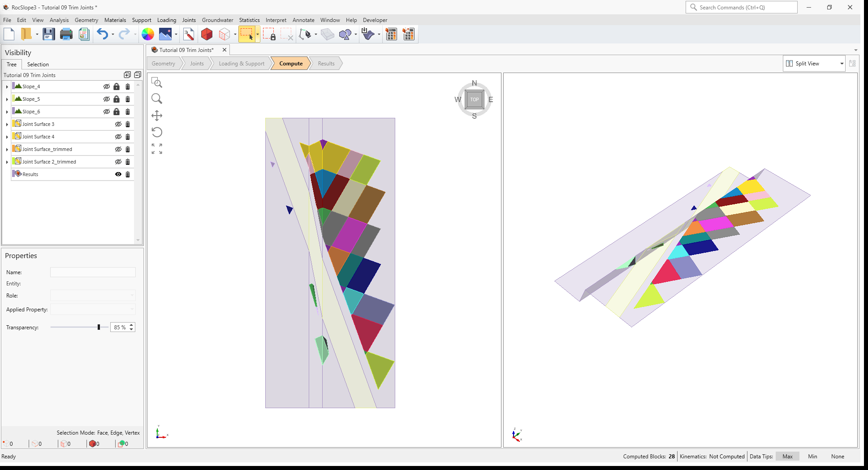Screen dimensions: 868x470
Task: Hide the Results entity with eye icon
Action: click(x=118, y=174)
